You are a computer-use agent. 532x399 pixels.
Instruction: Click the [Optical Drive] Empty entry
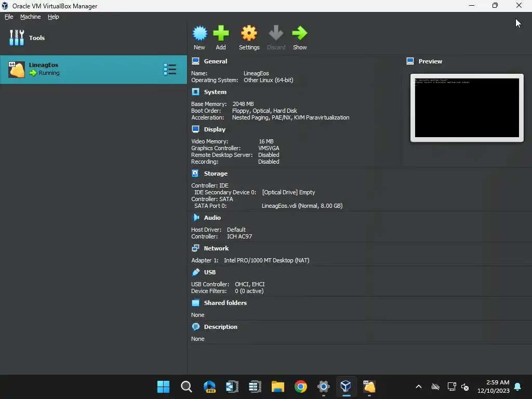click(288, 192)
